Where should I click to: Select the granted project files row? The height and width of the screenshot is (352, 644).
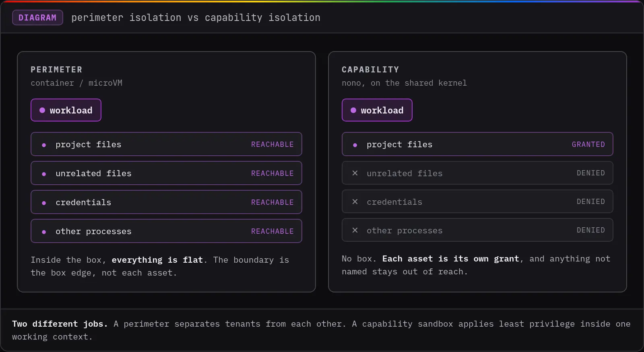point(477,144)
